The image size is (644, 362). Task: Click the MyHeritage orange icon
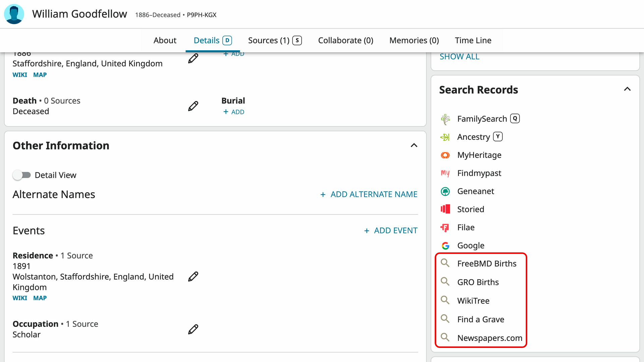click(x=445, y=155)
